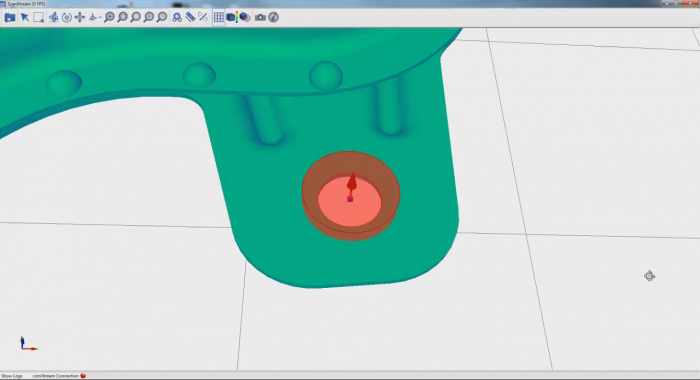Select the rotate view tool
This screenshot has width=700, height=380.
pos(67,17)
